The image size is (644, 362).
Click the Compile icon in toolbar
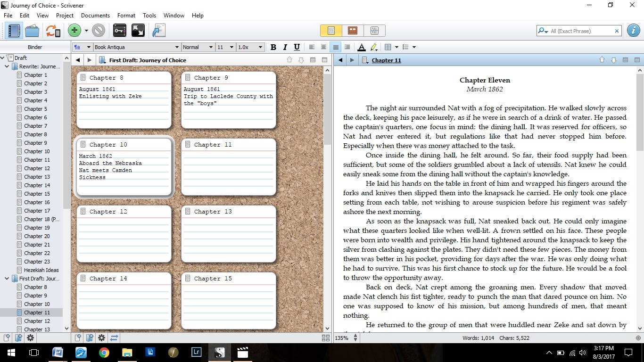pos(159,31)
